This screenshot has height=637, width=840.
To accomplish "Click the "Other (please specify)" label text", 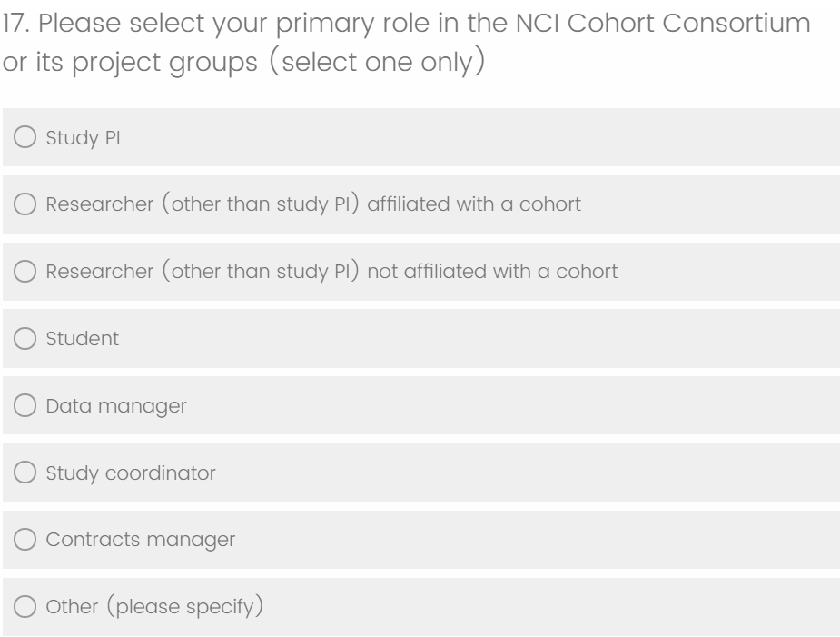I will coord(155,607).
